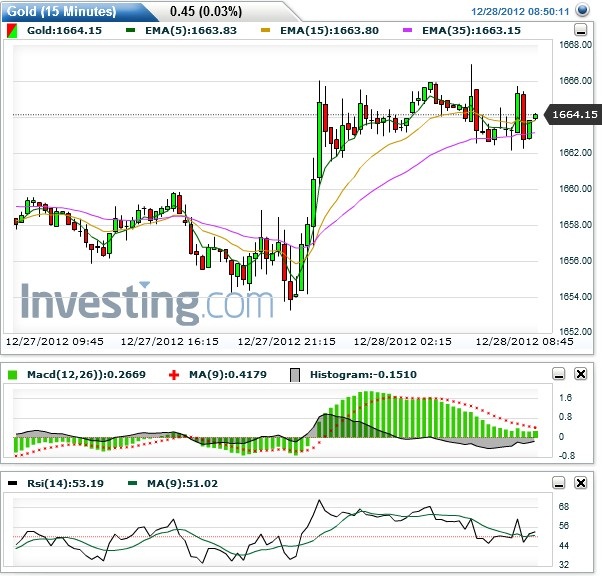The width and height of the screenshot is (602, 576).
Task: Click the -0.8 MACD axis label
Action: [567, 456]
